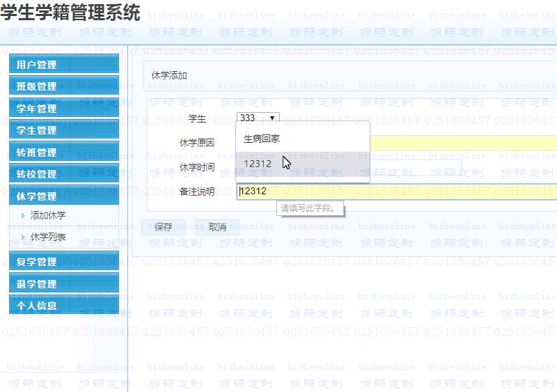Open the 用户管理 menu section
The height and width of the screenshot is (392, 557).
64,63
